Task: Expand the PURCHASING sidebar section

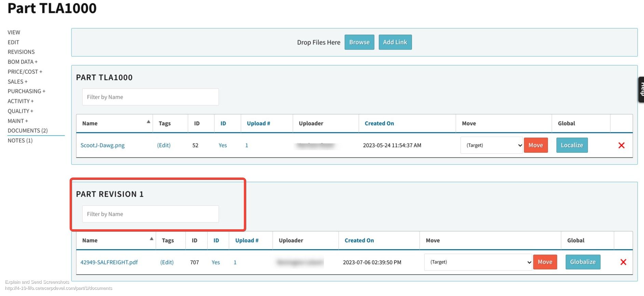Action: [26, 91]
